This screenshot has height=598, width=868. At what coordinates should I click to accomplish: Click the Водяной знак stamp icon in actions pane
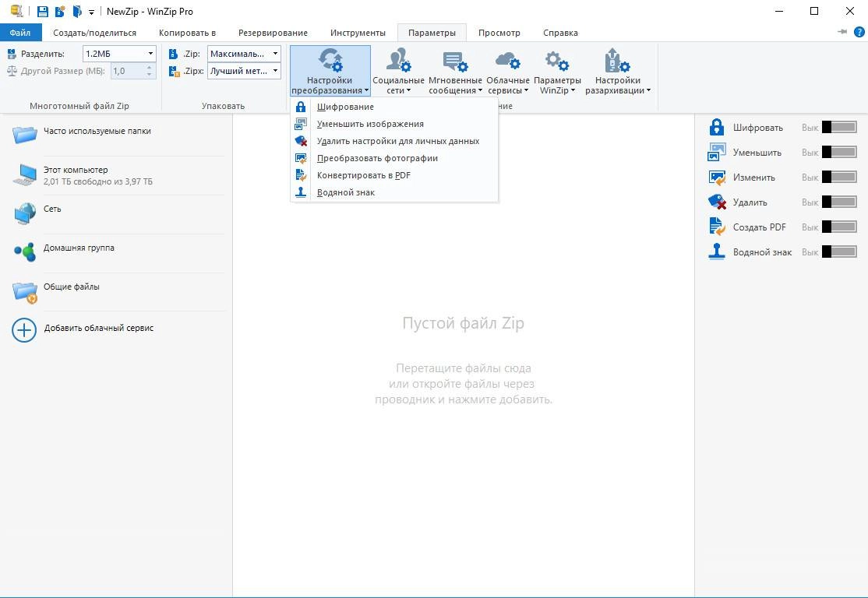[x=717, y=252]
